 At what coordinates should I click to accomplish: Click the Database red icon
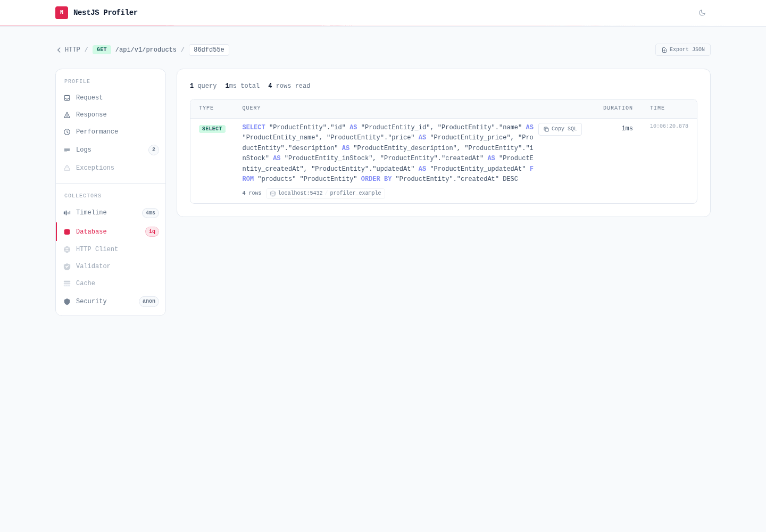(x=67, y=232)
